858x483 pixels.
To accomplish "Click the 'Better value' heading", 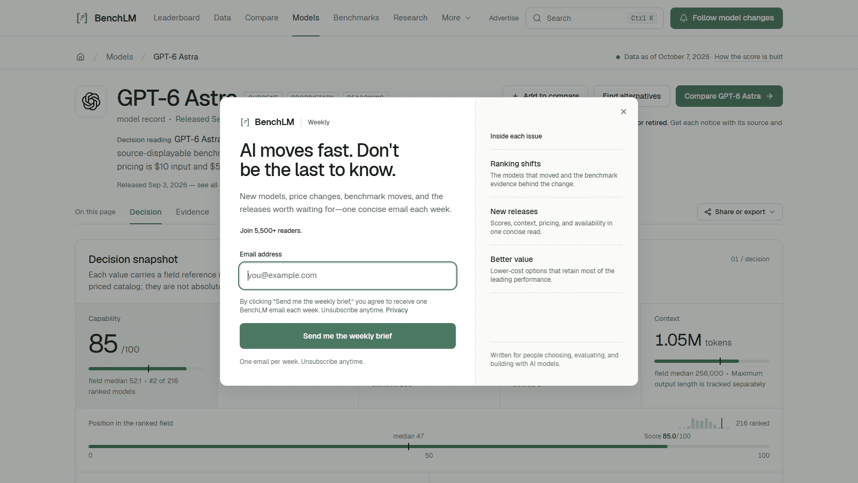I will (512, 259).
